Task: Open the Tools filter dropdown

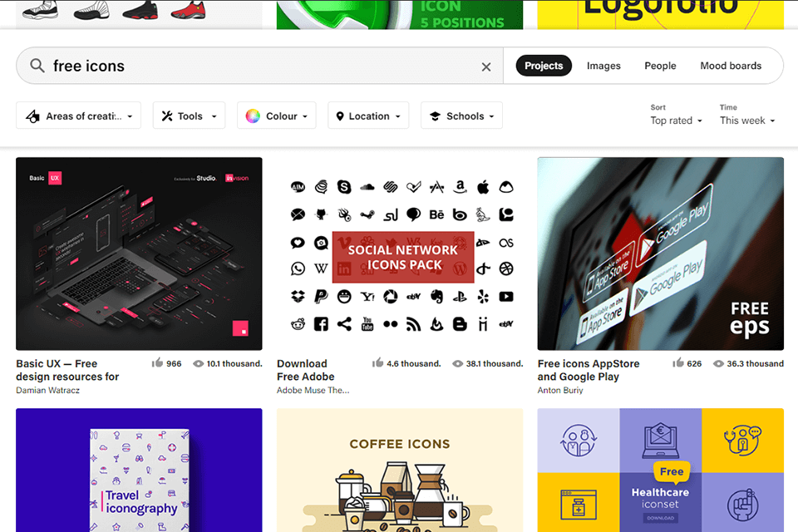Action: (189, 116)
